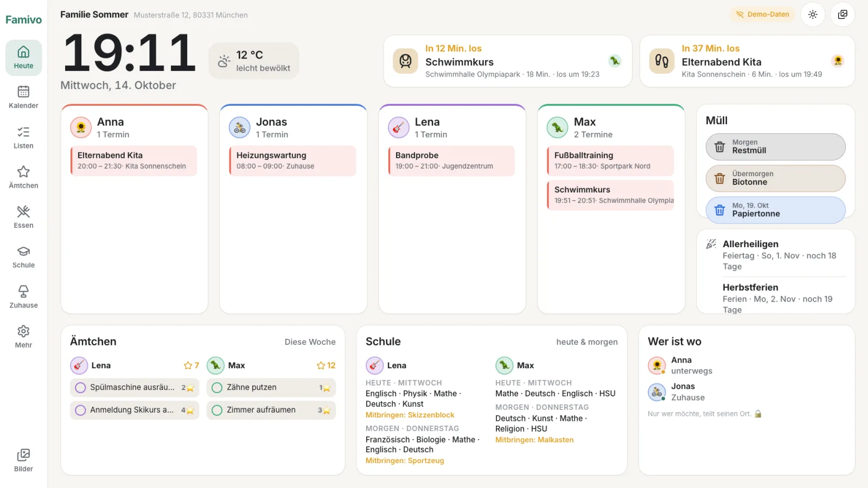
Task: Open the Mehr settings gear
Action: 23,337
